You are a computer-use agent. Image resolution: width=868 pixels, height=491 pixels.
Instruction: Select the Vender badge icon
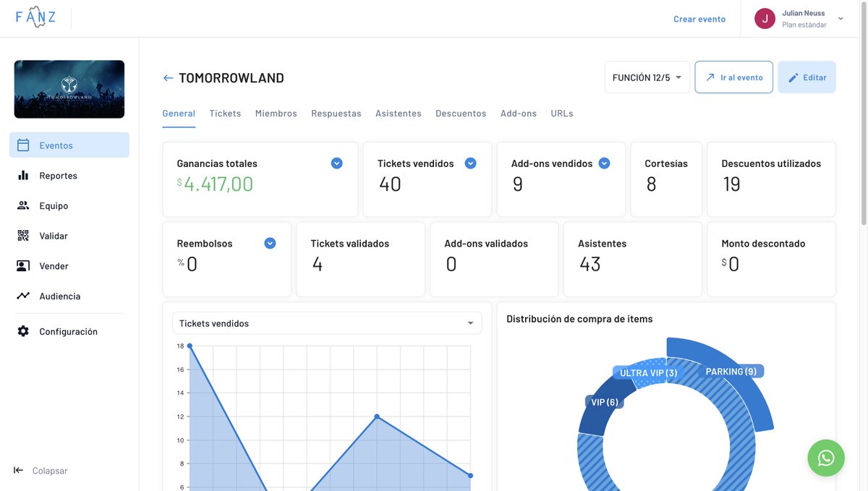tap(22, 265)
